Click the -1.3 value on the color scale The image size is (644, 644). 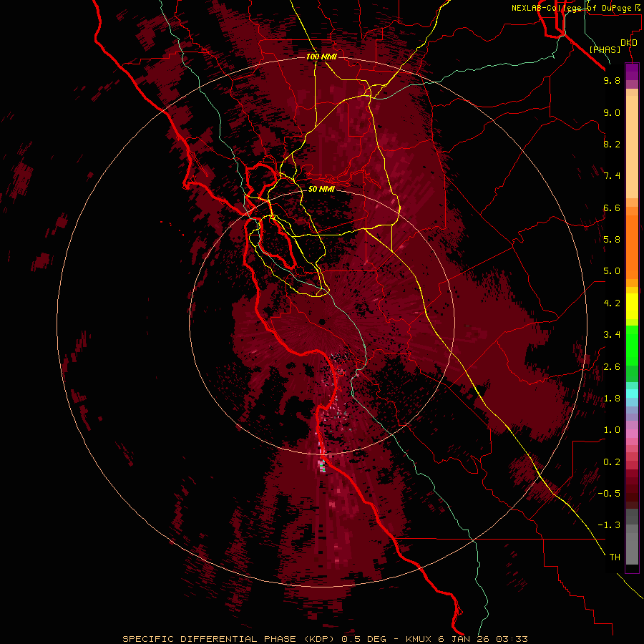click(x=609, y=525)
